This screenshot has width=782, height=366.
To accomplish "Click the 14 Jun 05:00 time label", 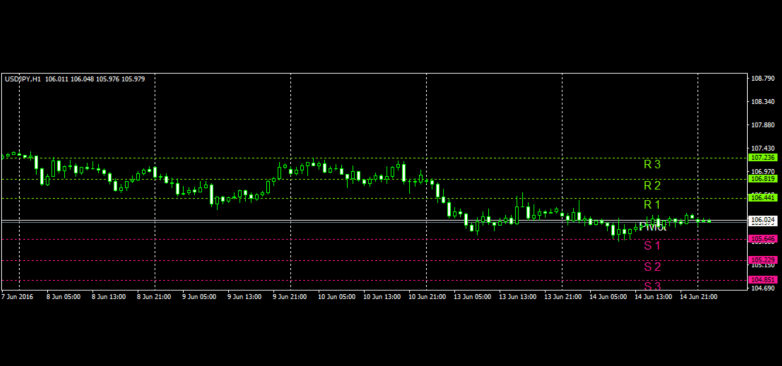I will pos(607,297).
